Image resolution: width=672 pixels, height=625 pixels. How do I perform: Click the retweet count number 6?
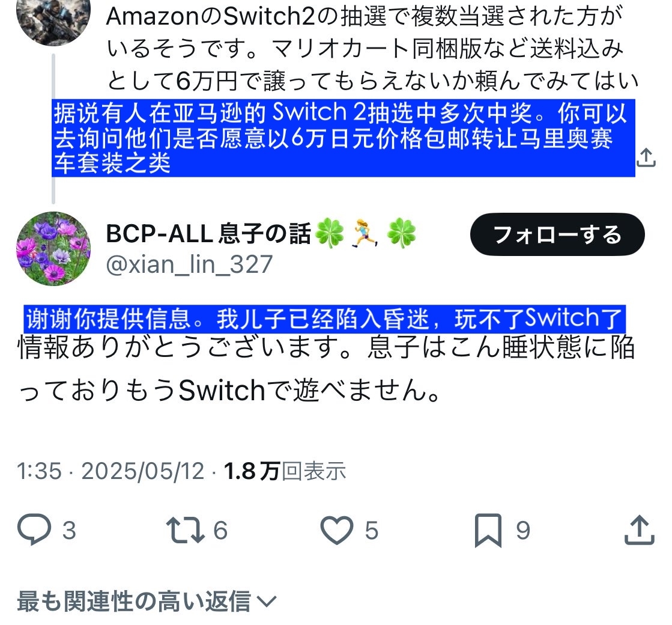click(x=220, y=530)
